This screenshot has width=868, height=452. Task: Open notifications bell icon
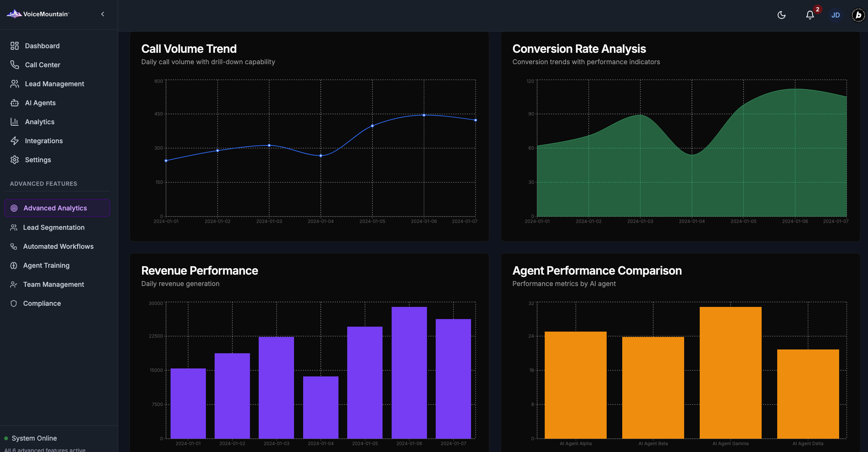click(x=810, y=15)
